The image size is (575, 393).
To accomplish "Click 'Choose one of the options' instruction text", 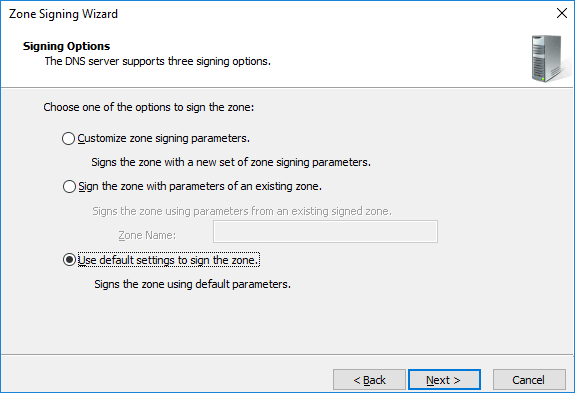I will point(149,107).
